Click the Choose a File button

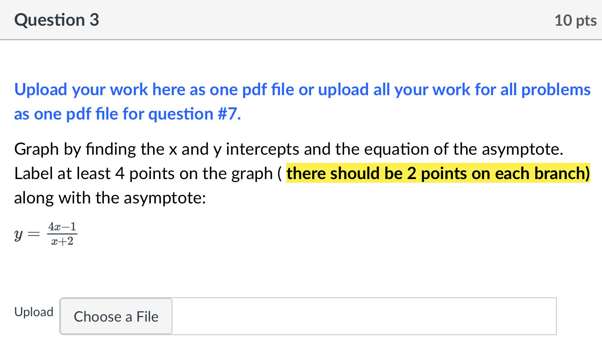pyautogui.click(x=116, y=316)
